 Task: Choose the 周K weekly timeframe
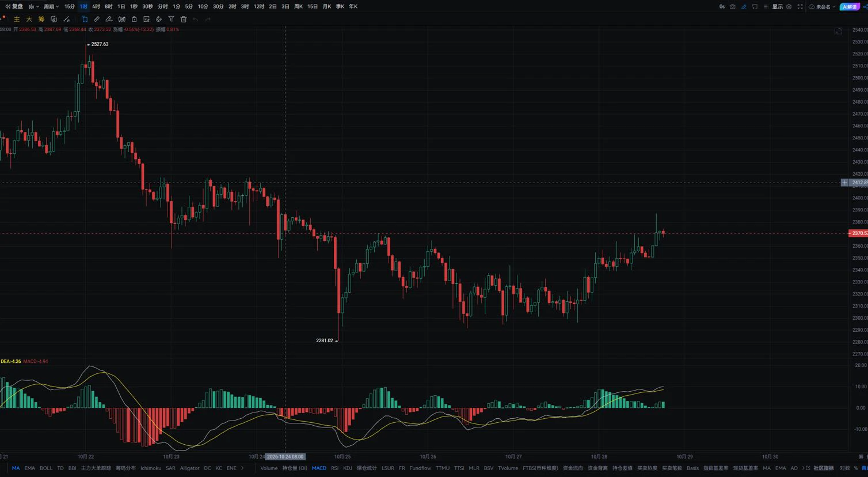pos(298,6)
